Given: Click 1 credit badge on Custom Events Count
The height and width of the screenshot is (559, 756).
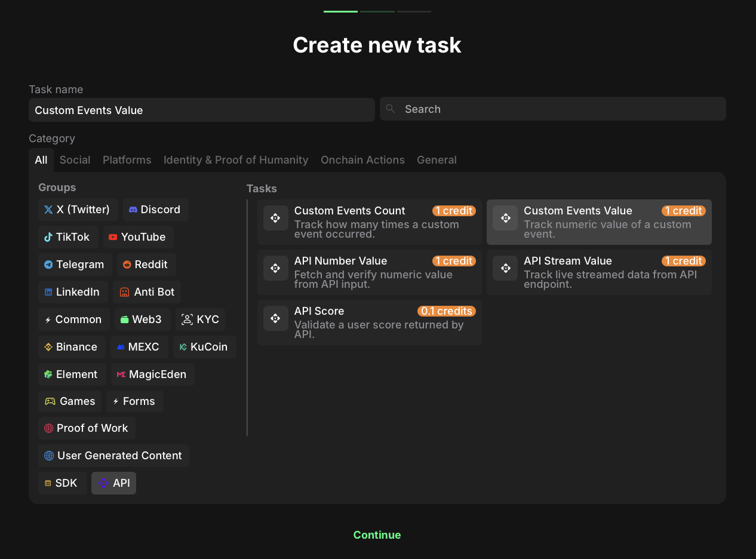Looking at the screenshot, I should pyautogui.click(x=454, y=211).
